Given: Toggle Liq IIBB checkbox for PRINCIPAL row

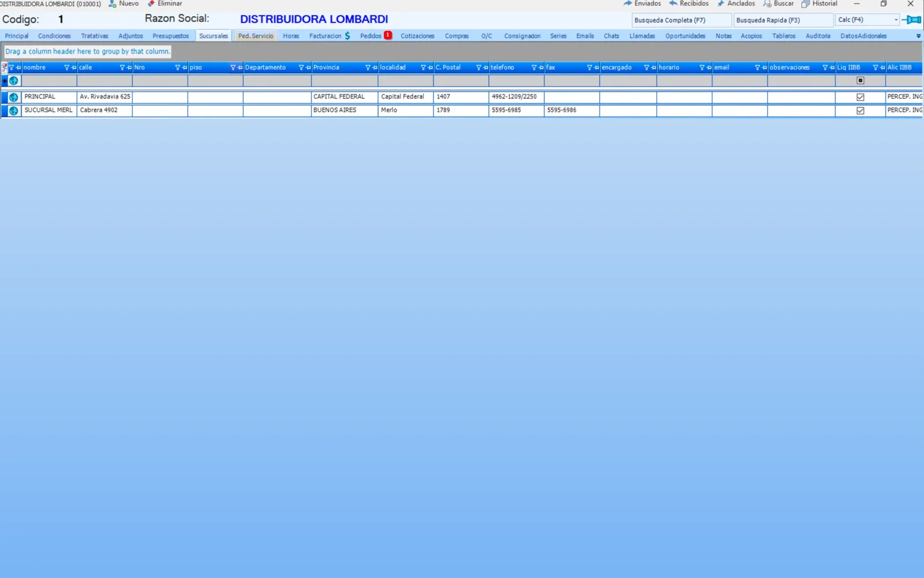Looking at the screenshot, I should [x=860, y=97].
